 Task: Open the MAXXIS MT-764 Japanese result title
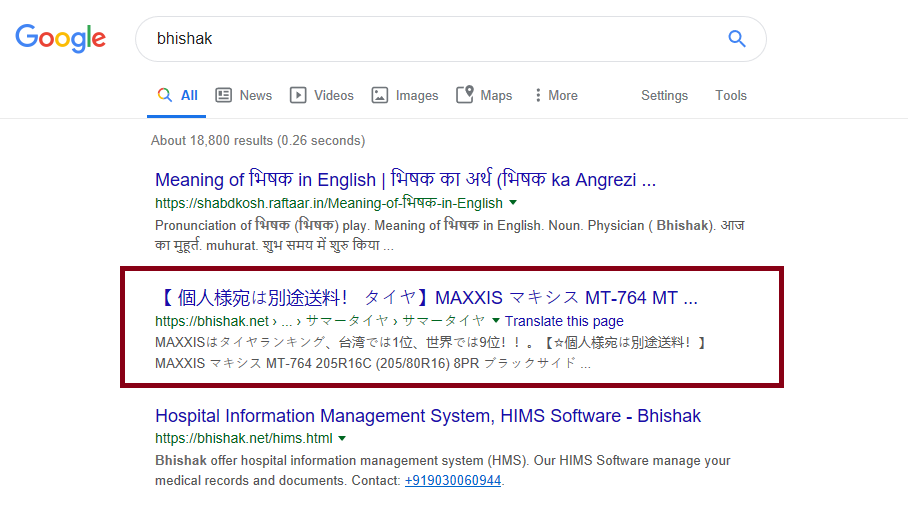tap(427, 298)
